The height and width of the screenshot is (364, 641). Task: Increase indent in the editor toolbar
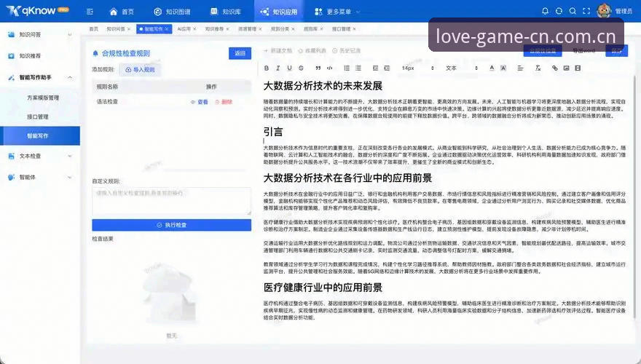(x=387, y=68)
